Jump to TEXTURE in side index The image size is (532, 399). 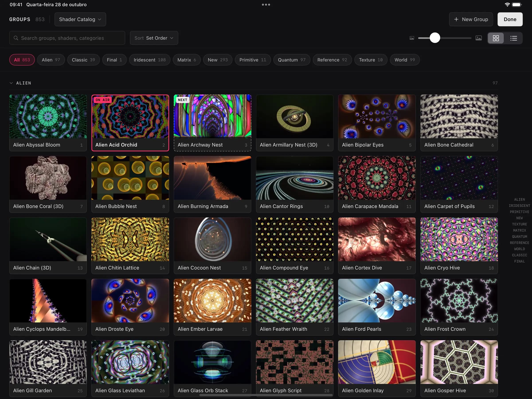519,224
